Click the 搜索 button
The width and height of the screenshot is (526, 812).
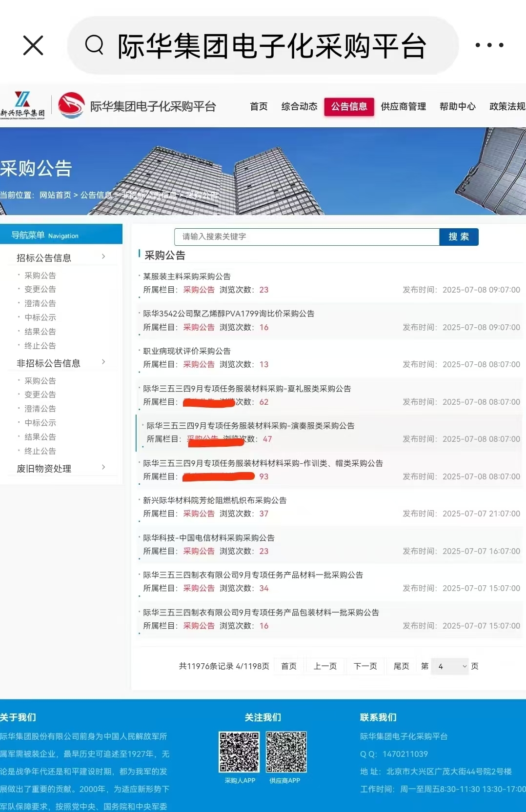pos(459,237)
